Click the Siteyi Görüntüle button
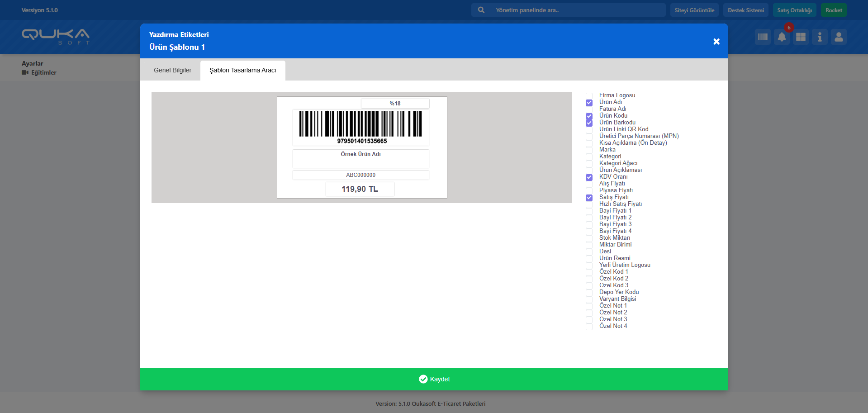868x413 pixels. click(x=694, y=10)
